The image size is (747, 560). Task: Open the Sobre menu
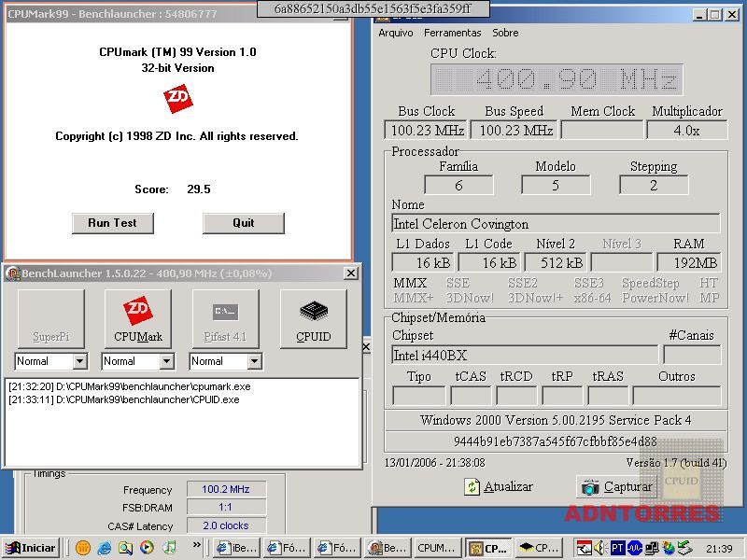pos(505,33)
